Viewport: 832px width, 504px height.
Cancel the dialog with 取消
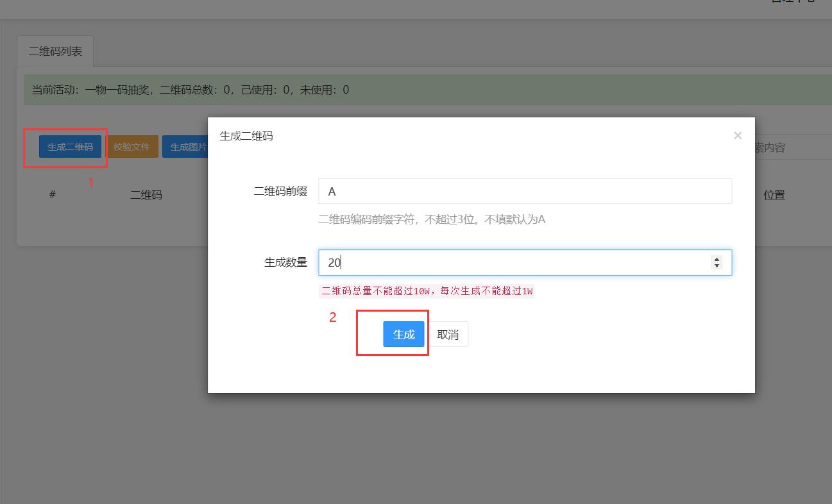[x=448, y=334]
